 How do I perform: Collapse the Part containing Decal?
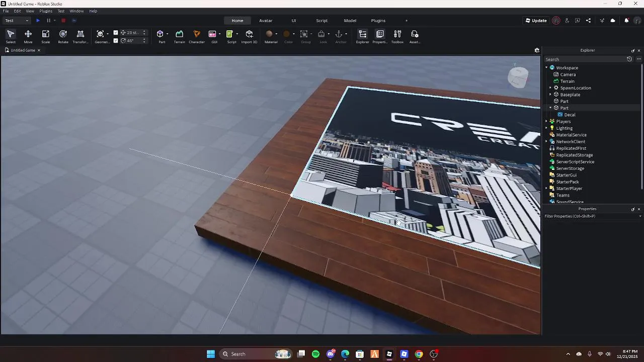550,108
